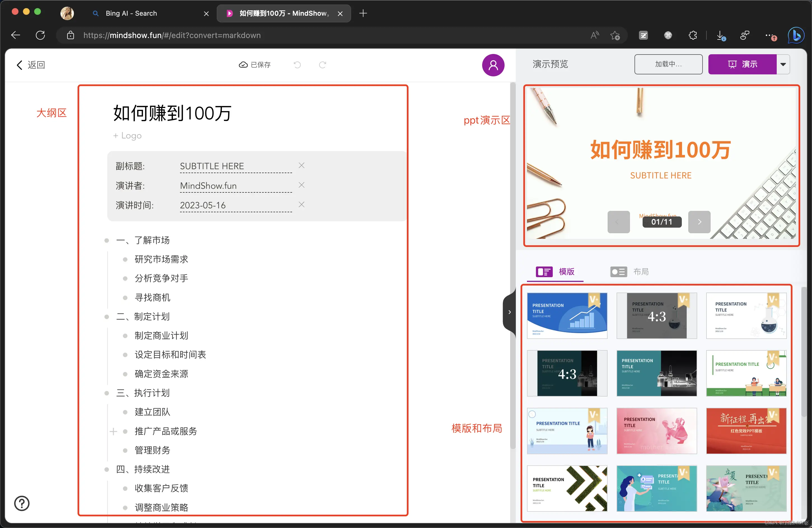Viewport: 812px width, 528px height.
Task: Open the purple user avatar icon
Action: click(x=493, y=65)
